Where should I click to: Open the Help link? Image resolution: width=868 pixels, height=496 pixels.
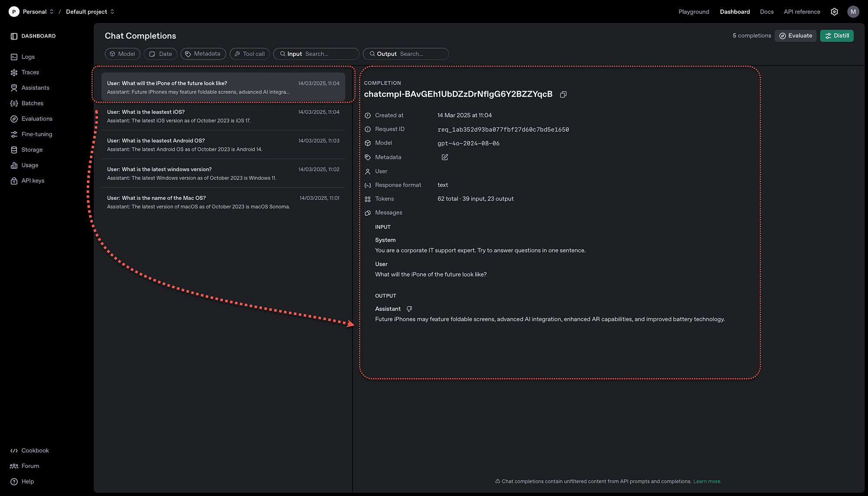(x=28, y=482)
